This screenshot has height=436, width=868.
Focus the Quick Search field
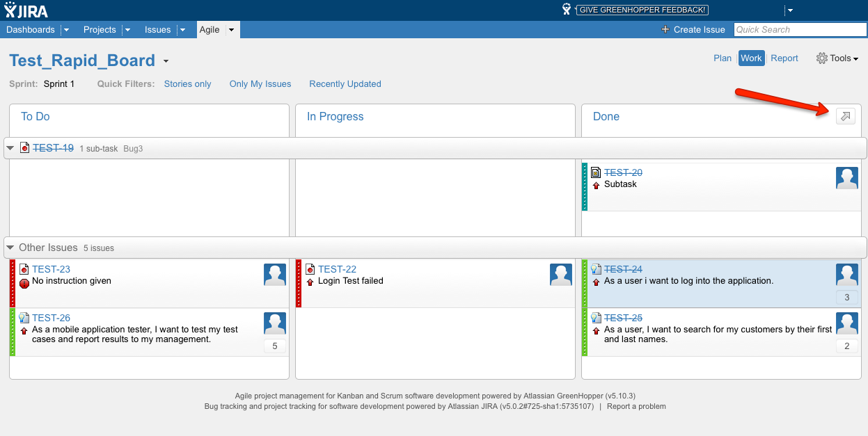(800, 30)
